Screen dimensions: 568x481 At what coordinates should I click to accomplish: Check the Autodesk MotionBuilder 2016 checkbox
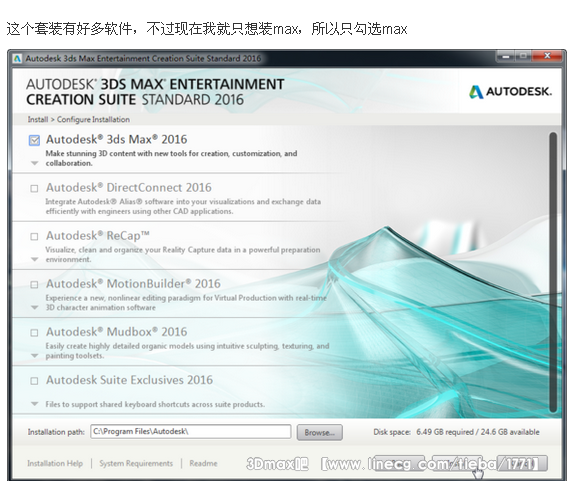pos(34,285)
